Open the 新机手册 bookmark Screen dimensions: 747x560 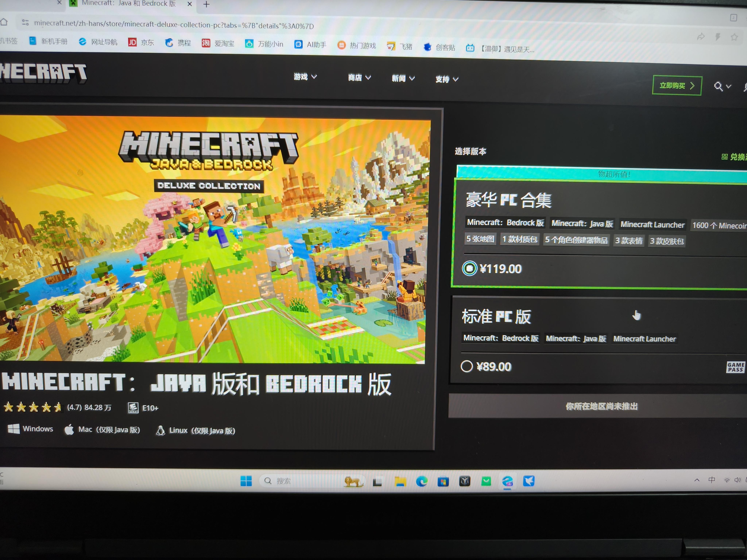[x=48, y=41]
